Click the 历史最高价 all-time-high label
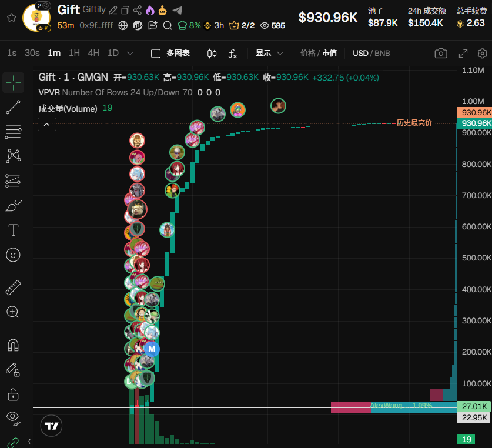The image size is (492, 448). coord(414,123)
